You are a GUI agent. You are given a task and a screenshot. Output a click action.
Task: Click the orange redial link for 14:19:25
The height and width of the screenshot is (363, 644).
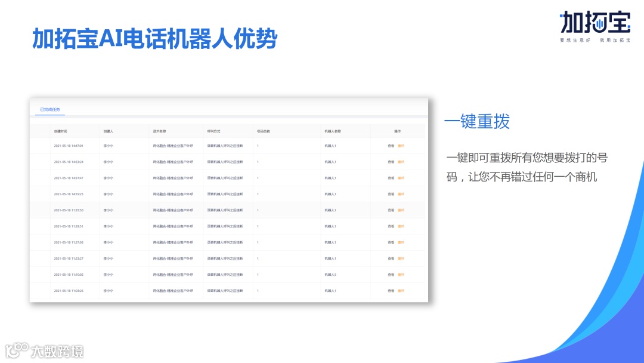point(401,194)
